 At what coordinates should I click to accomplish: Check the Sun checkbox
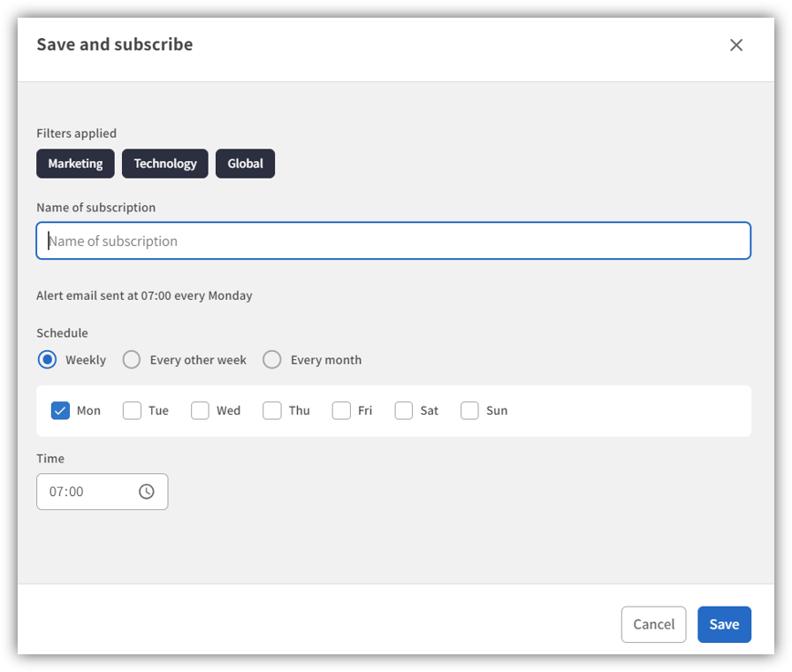coord(469,410)
